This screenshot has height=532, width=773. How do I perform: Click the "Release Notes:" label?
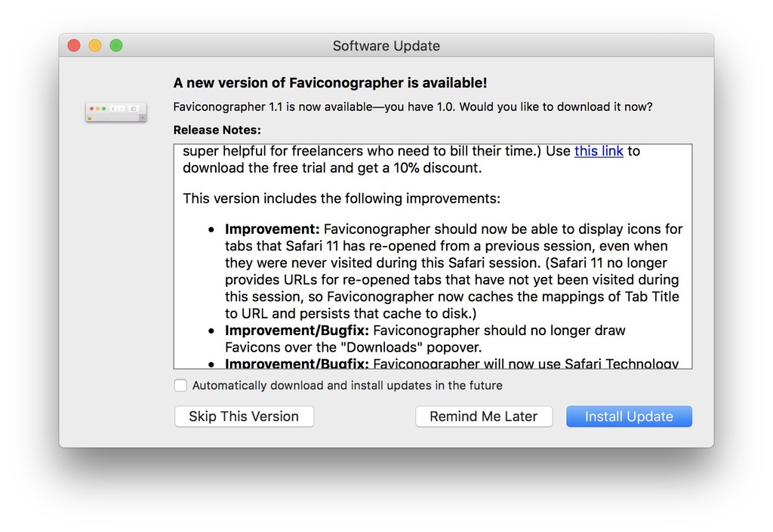pos(217,130)
